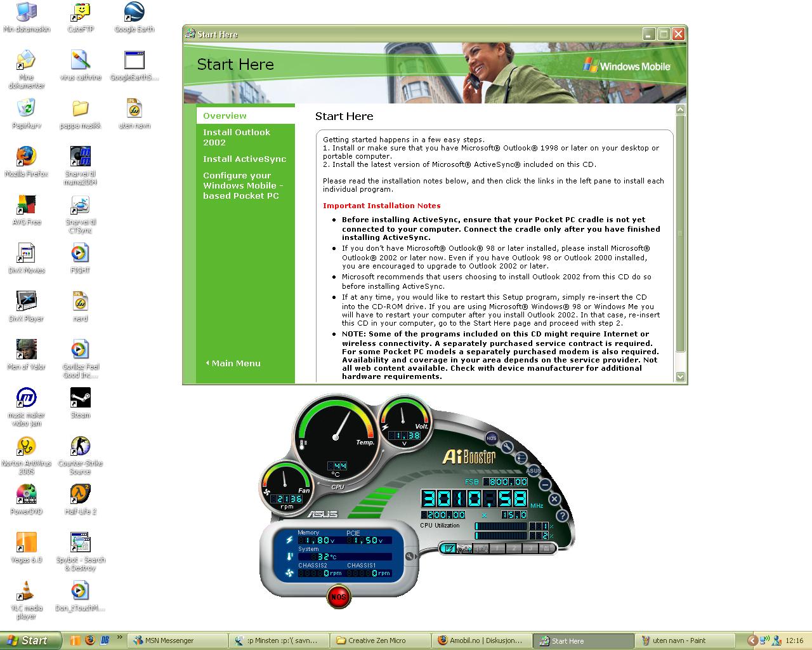This screenshot has width=812, height=650.
Task: Launch AVG Free antivirus icon
Action: 26,210
